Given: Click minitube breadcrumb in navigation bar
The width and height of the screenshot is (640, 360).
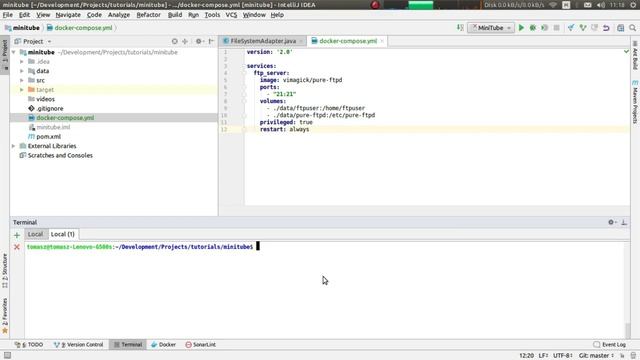Looking at the screenshot, I should pos(22,28).
